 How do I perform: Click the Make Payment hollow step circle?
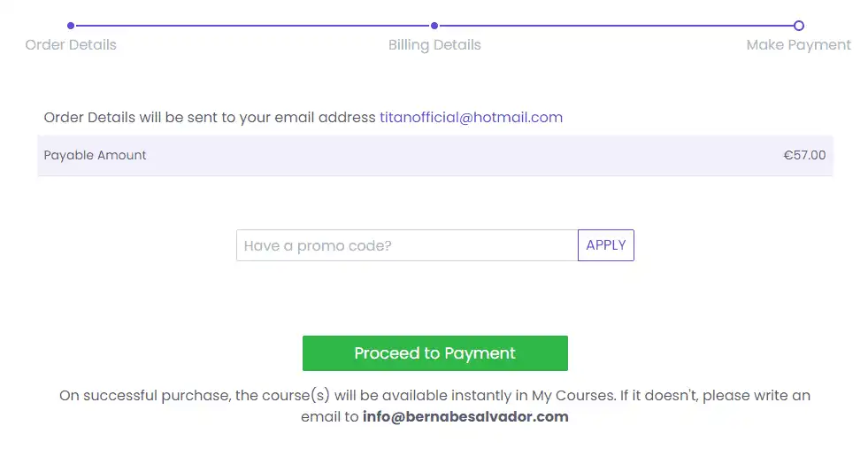(799, 26)
